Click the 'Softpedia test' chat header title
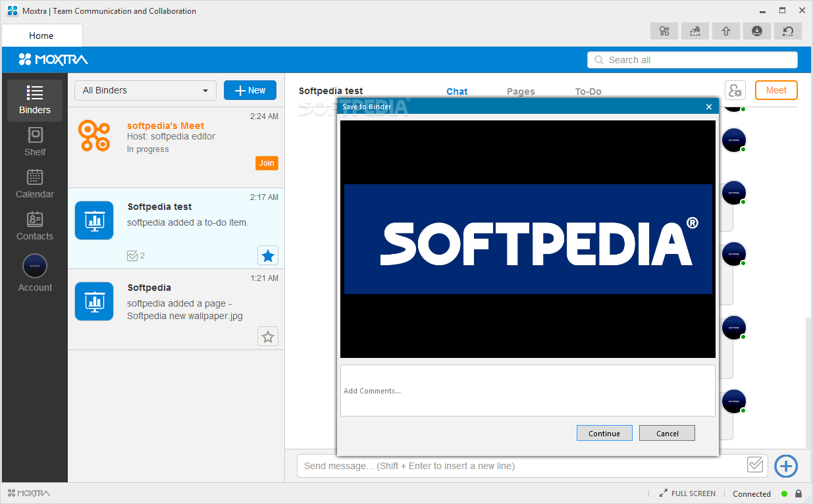The width and height of the screenshot is (813, 504). [x=330, y=91]
